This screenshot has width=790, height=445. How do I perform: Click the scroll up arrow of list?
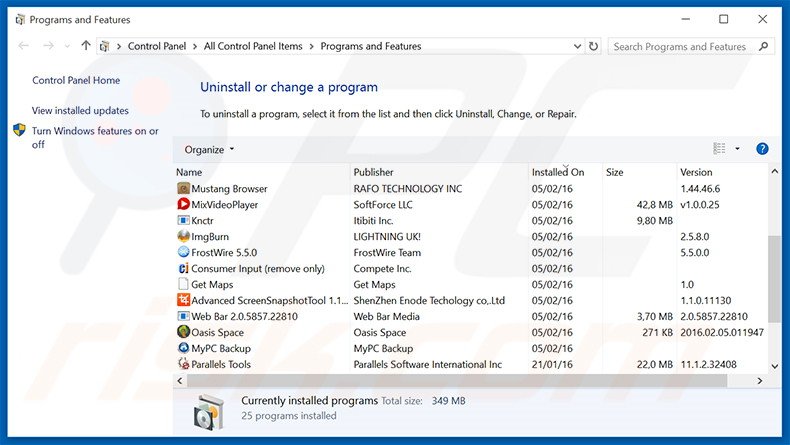pyautogui.click(x=774, y=172)
